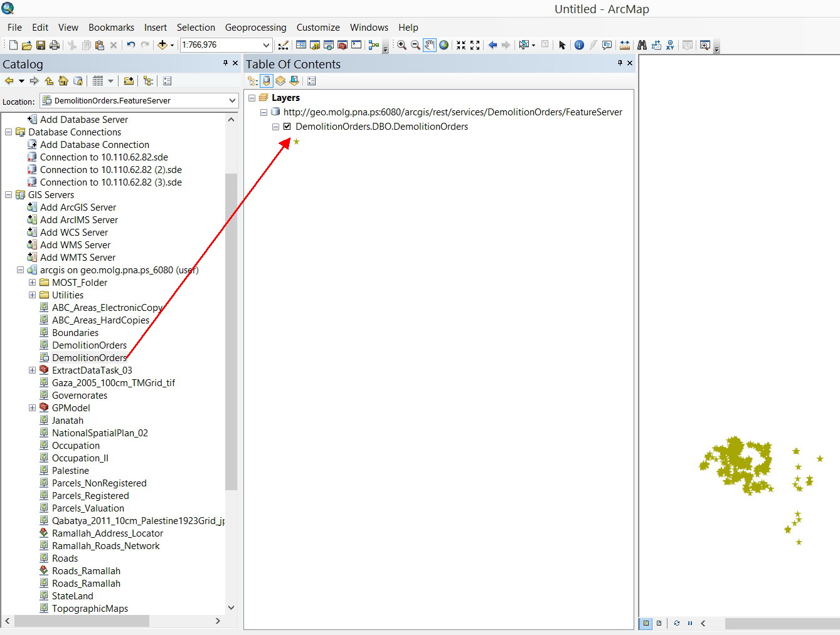840x635 pixels.
Task: Open the Selection menu
Action: [x=196, y=28]
